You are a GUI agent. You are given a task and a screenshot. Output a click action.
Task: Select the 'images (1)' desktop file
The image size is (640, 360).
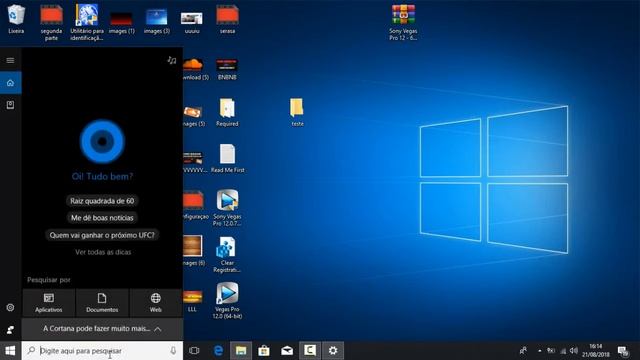pyautogui.click(x=121, y=23)
